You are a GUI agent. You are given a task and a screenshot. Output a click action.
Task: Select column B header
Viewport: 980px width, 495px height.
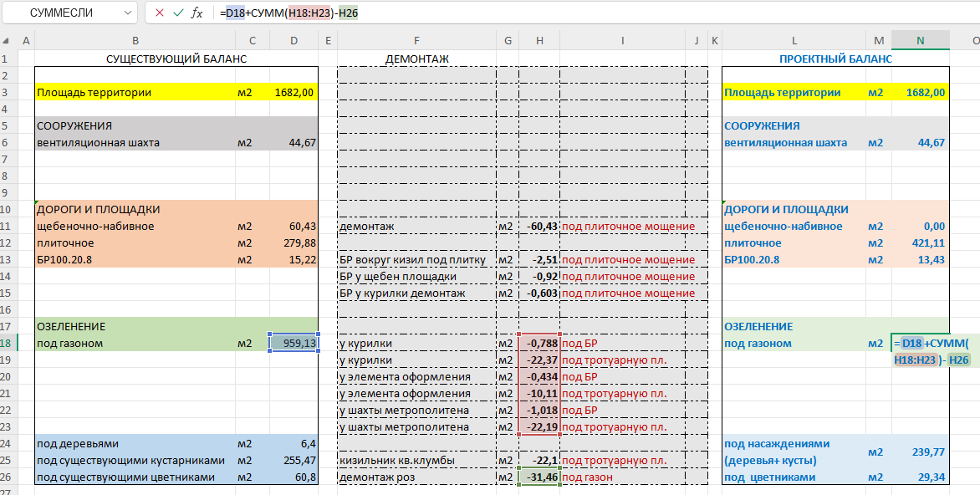[x=135, y=41]
